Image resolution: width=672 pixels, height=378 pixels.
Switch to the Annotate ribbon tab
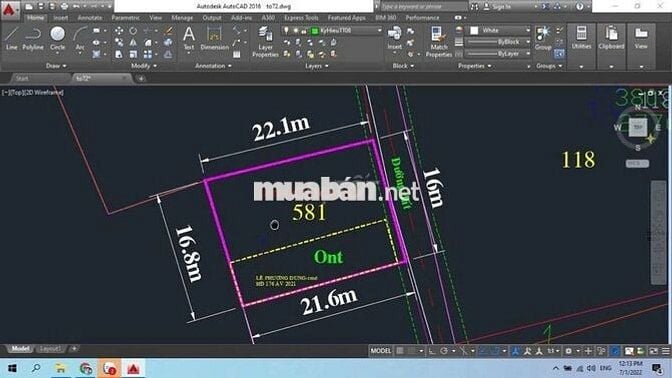tap(90, 18)
